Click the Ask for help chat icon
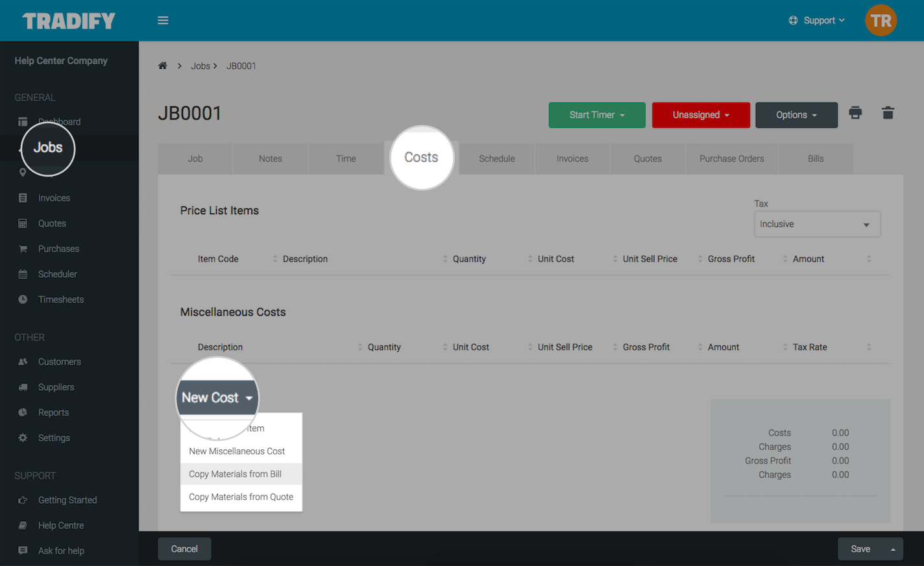The height and width of the screenshot is (566, 924). coord(23,550)
